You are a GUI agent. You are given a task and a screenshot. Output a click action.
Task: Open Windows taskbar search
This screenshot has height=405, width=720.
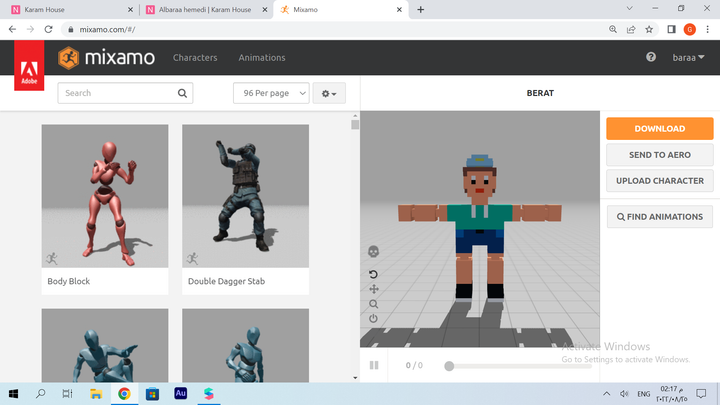pyautogui.click(x=40, y=394)
